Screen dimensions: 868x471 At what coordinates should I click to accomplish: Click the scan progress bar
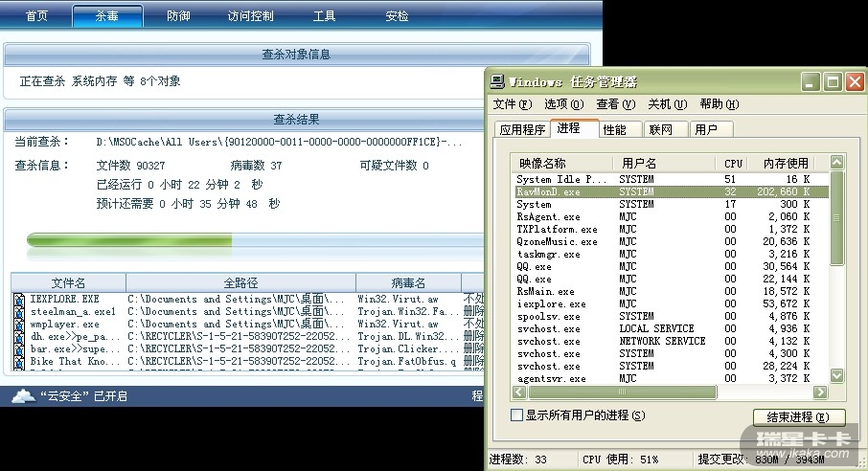(255, 240)
